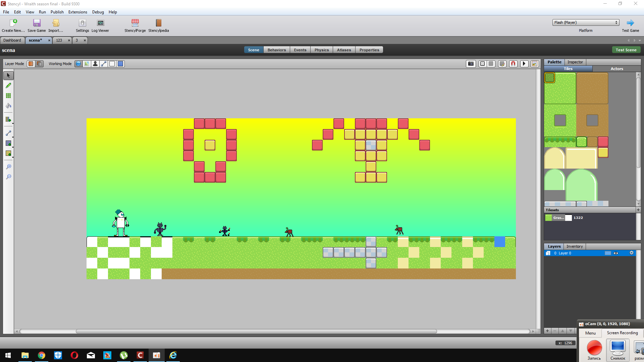Expand Tilesets panel with plus button

pyautogui.click(x=638, y=210)
